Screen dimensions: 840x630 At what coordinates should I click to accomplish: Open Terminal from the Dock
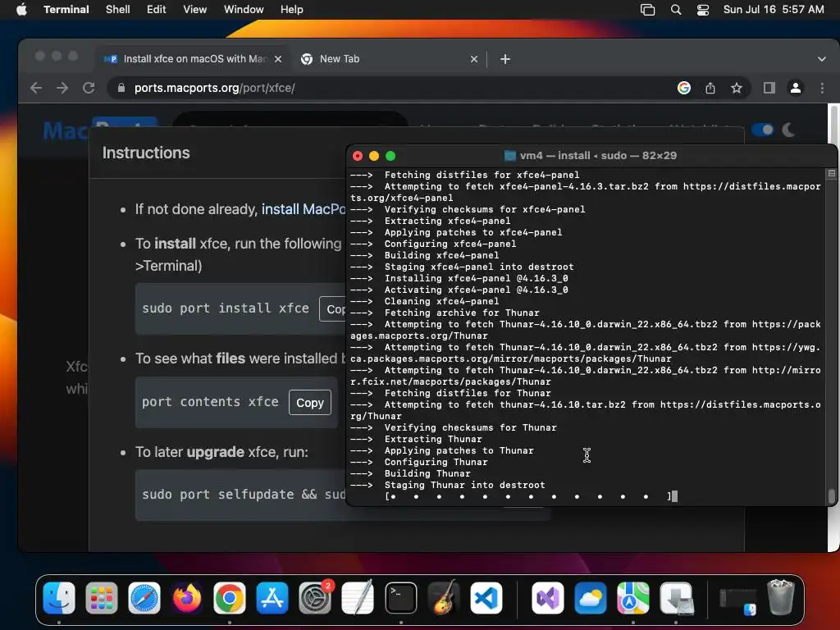point(400,598)
